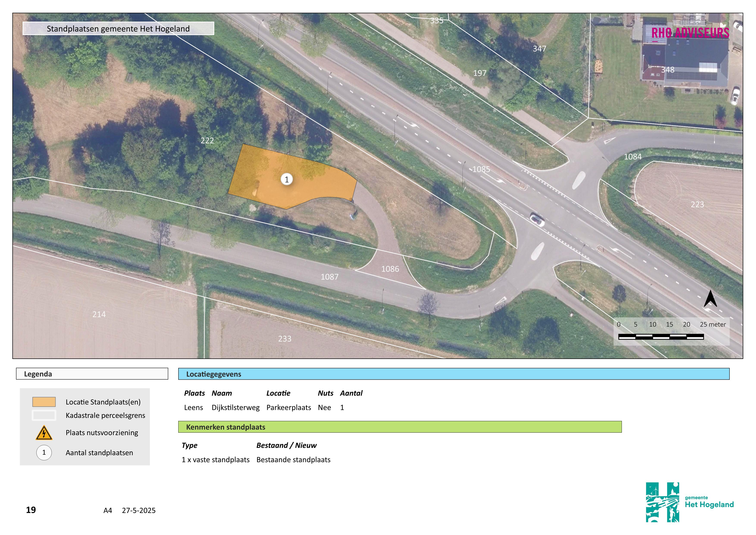Click the Nuts column header
The image size is (756, 535).
[x=326, y=393]
